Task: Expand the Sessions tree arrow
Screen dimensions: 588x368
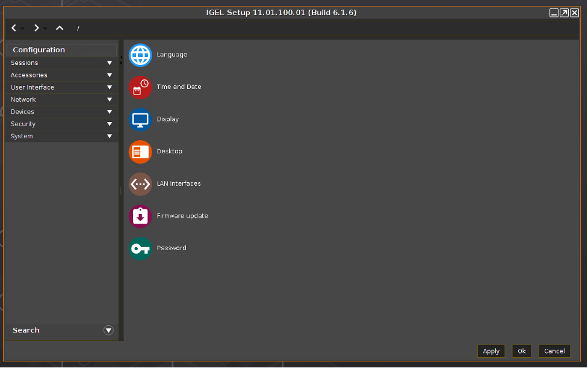Action: [x=110, y=63]
